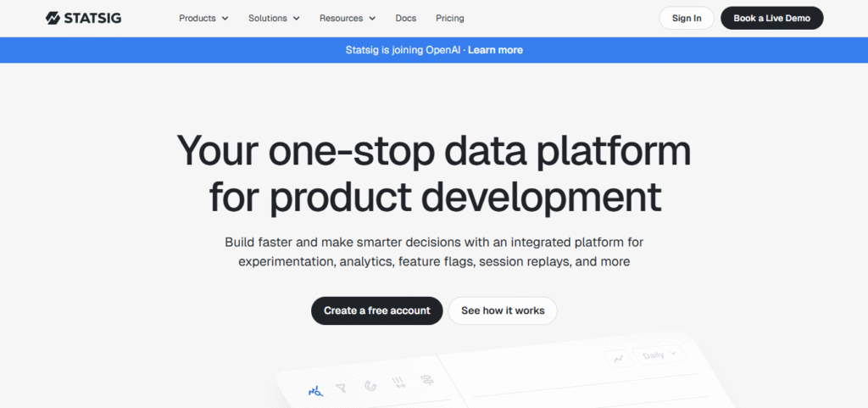Viewport: 868px width, 408px height.
Task: Expand the Resources dropdown menu
Action: coord(348,19)
